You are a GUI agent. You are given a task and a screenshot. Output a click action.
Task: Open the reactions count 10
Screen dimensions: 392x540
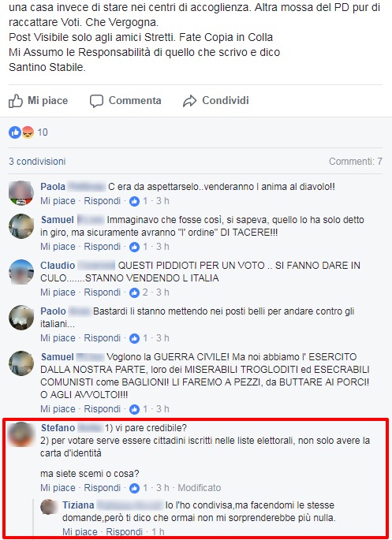43,132
